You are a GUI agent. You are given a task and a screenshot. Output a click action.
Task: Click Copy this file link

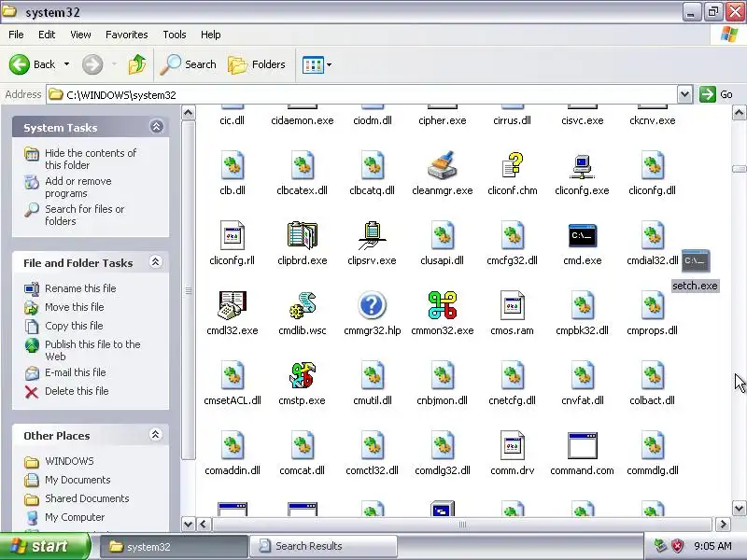pyautogui.click(x=74, y=325)
